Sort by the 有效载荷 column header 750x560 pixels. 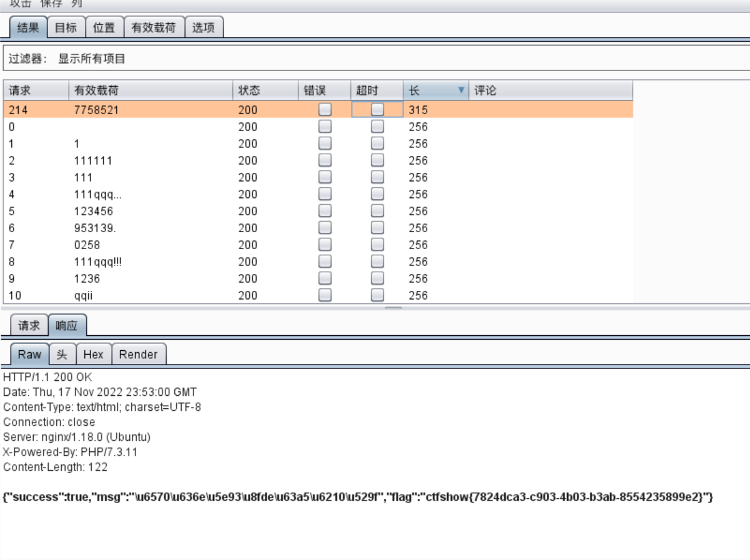click(x=150, y=91)
